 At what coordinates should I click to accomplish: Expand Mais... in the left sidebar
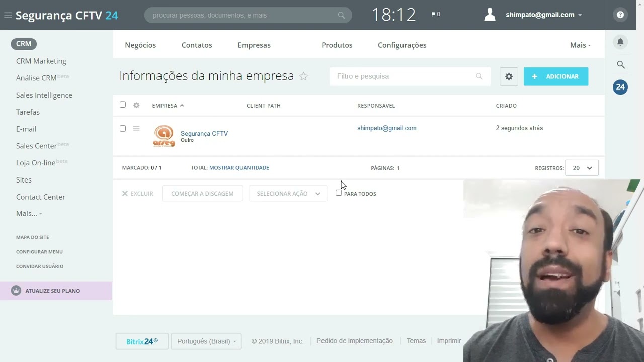pos(29,213)
